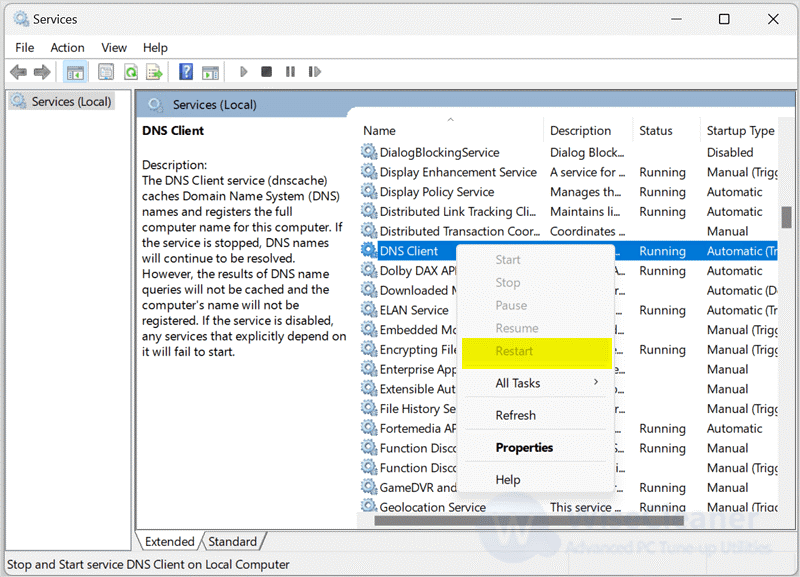Screen dimensions: 800x577
Task: Open Properties from the toolbar icon
Action: point(106,72)
